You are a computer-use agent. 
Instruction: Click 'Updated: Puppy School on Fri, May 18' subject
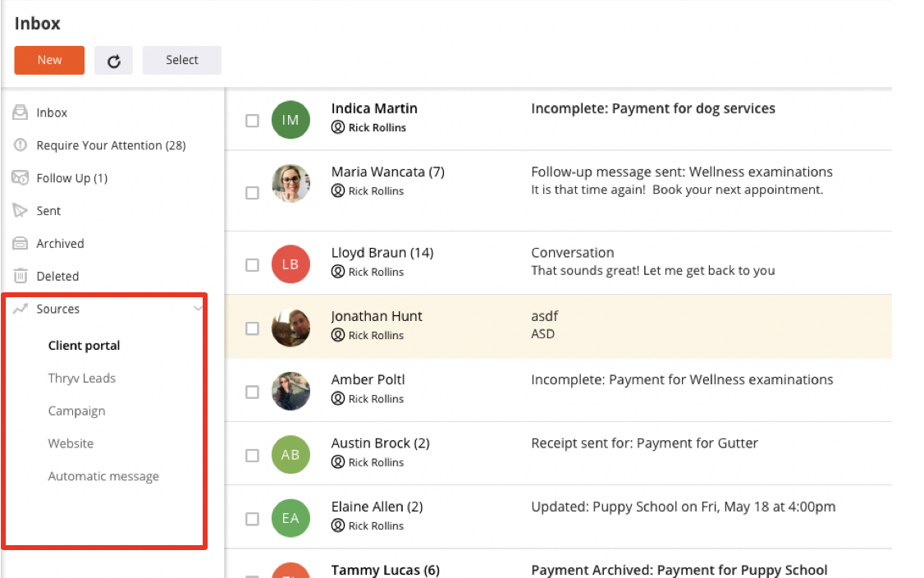click(684, 507)
